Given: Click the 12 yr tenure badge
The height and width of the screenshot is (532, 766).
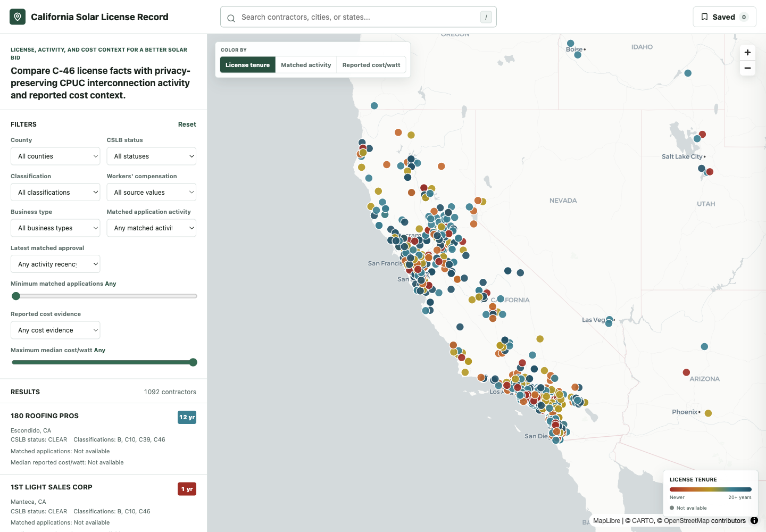Looking at the screenshot, I should tap(187, 417).
